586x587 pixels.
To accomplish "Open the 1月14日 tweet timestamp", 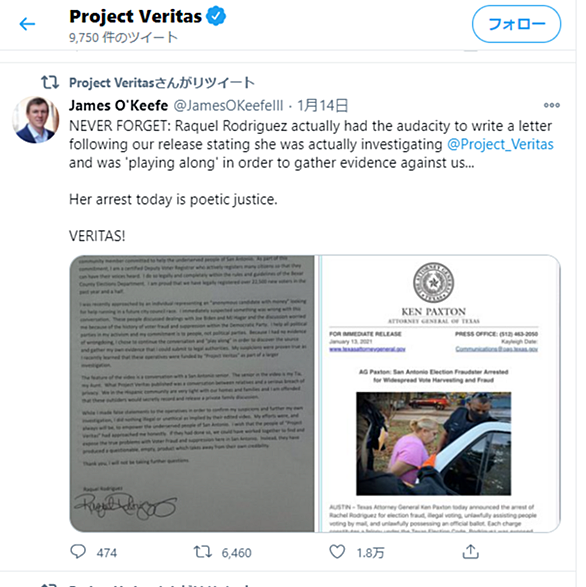I will [322, 106].
